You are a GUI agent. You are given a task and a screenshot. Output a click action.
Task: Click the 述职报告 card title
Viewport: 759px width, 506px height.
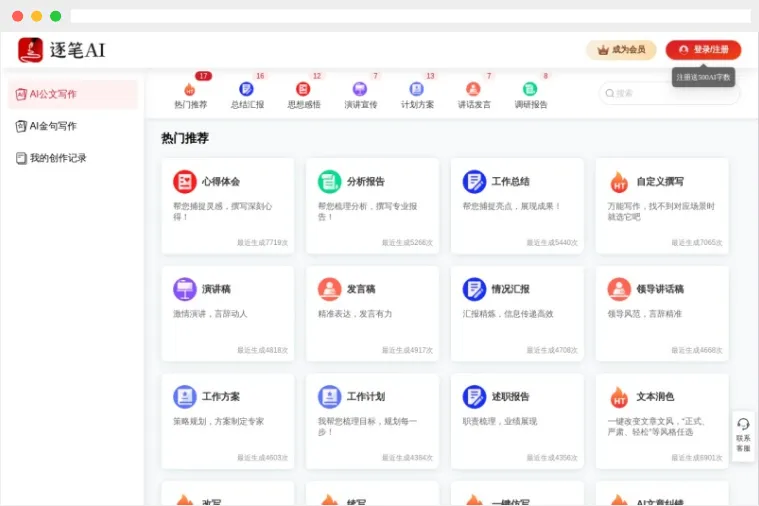point(510,397)
